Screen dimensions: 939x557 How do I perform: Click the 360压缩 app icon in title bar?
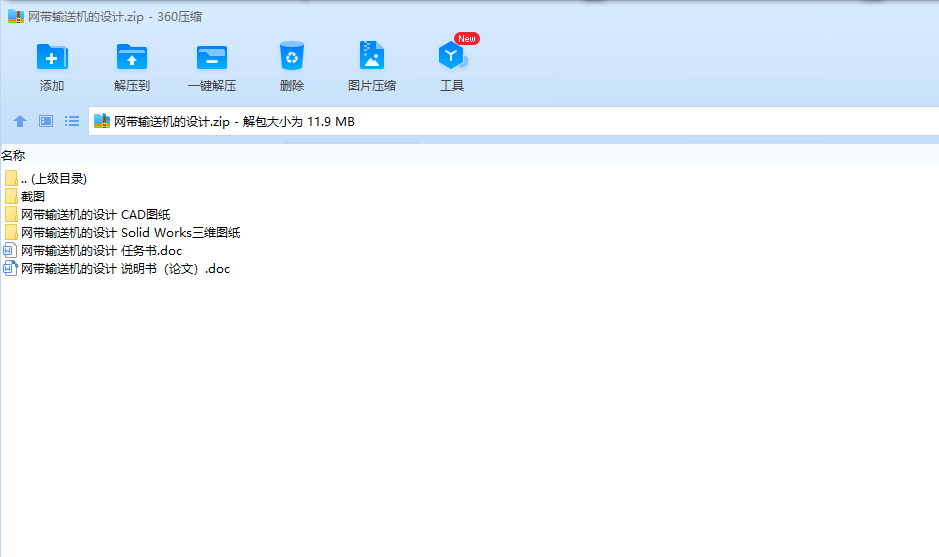click(16, 16)
